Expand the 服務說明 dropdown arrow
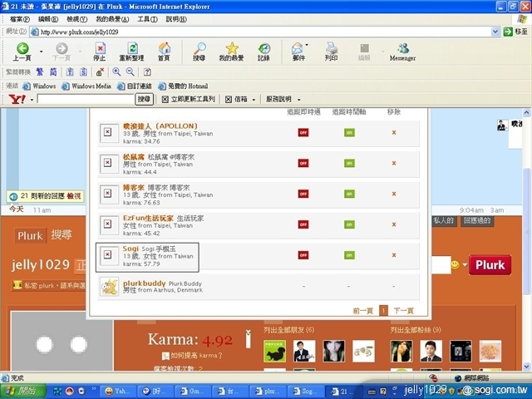The width and height of the screenshot is (532, 399). [x=299, y=100]
